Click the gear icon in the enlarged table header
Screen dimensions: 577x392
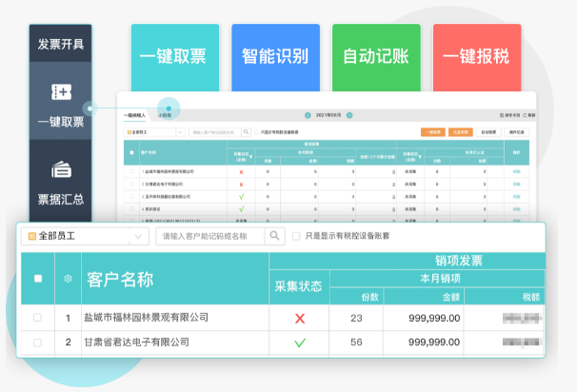(x=68, y=279)
